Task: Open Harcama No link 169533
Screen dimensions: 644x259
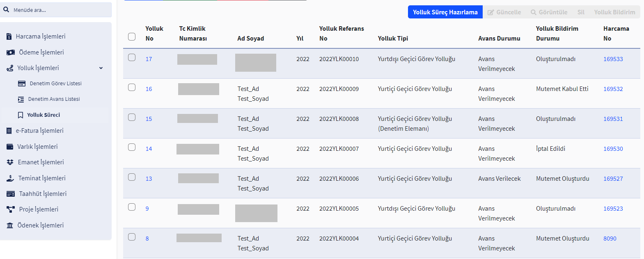Action: pyautogui.click(x=613, y=59)
